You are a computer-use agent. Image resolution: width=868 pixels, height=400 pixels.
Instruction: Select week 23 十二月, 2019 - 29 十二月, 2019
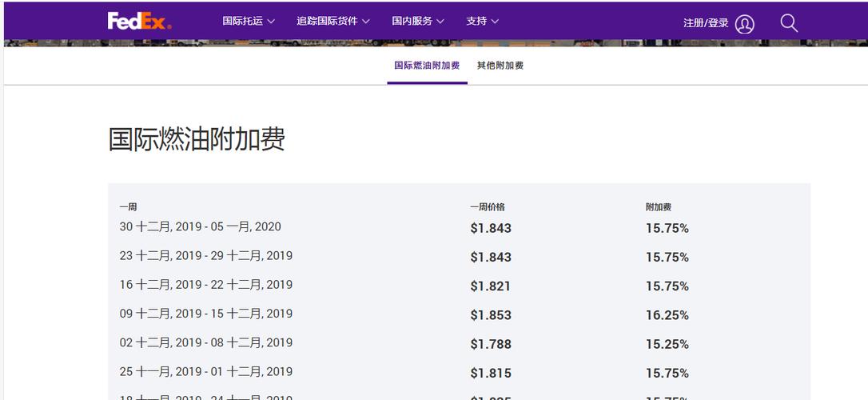[206, 256]
